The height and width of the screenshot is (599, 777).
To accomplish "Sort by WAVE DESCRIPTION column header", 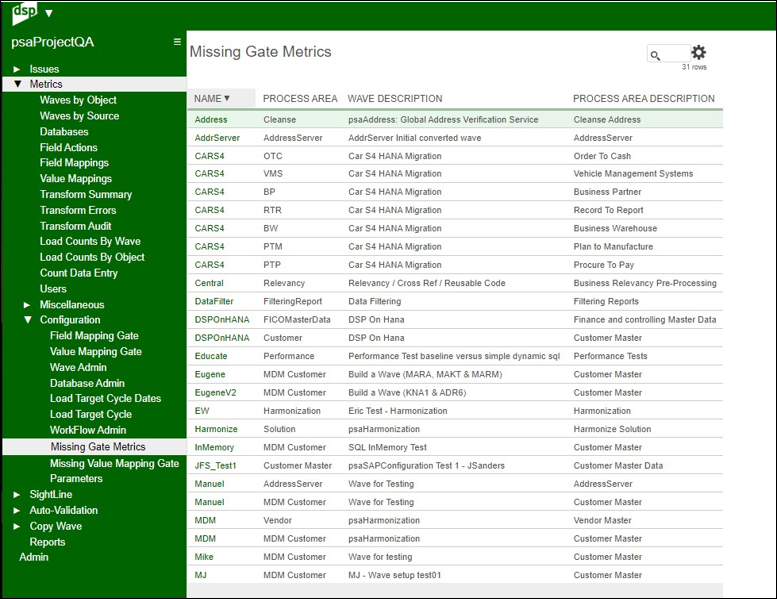I will coord(395,99).
